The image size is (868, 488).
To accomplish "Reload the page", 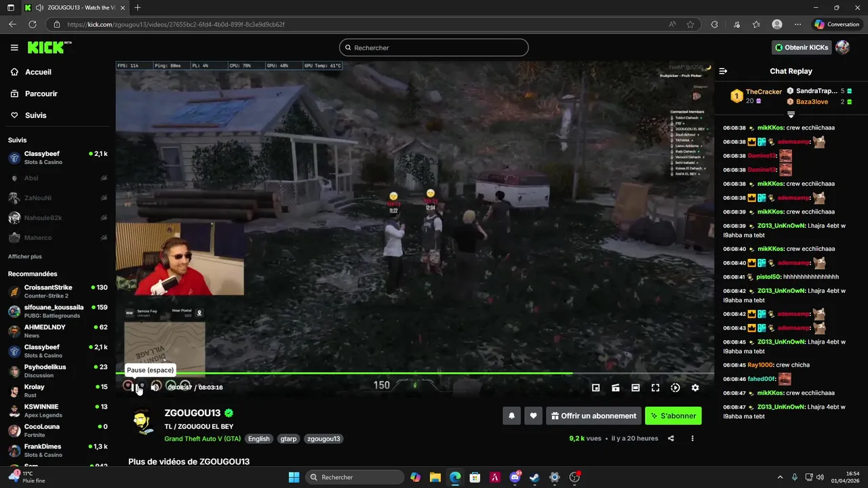I will pyautogui.click(x=32, y=24).
